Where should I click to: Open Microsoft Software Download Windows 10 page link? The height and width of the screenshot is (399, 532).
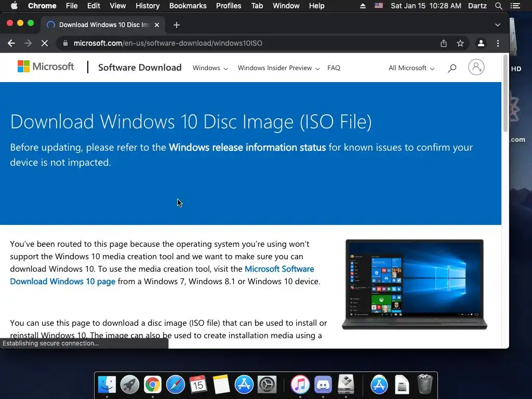162,275
